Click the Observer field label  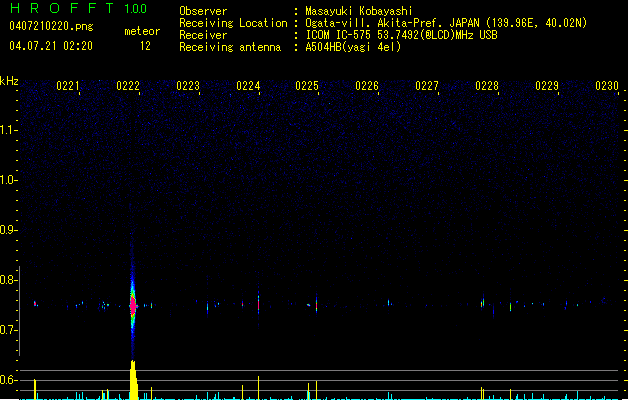point(203,11)
